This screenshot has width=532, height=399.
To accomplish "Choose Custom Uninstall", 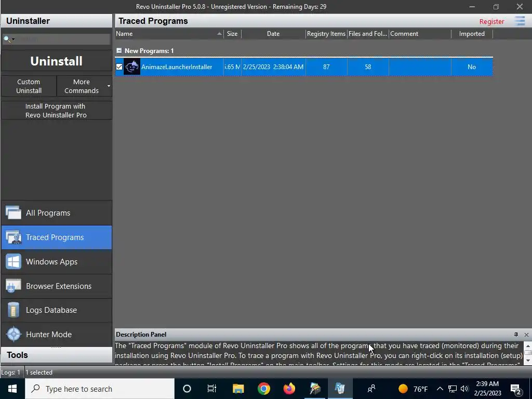I will [x=29, y=86].
